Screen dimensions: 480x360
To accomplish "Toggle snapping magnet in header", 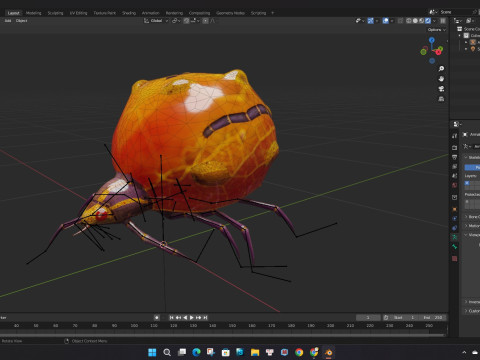I will (x=186, y=21).
